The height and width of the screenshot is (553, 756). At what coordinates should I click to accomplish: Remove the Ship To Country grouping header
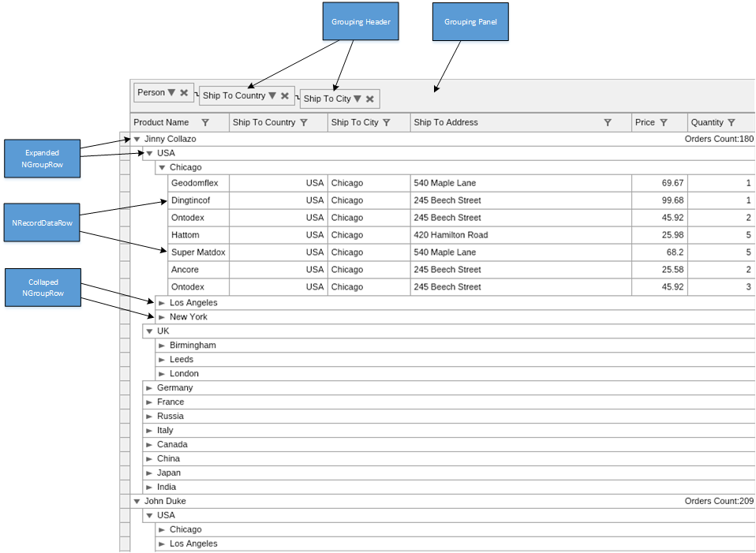coord(285,96)
